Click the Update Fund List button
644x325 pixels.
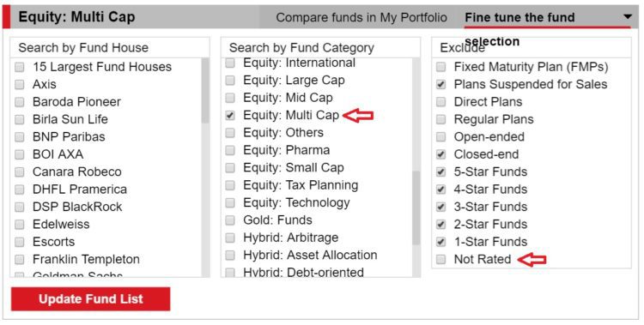[90, 298]
